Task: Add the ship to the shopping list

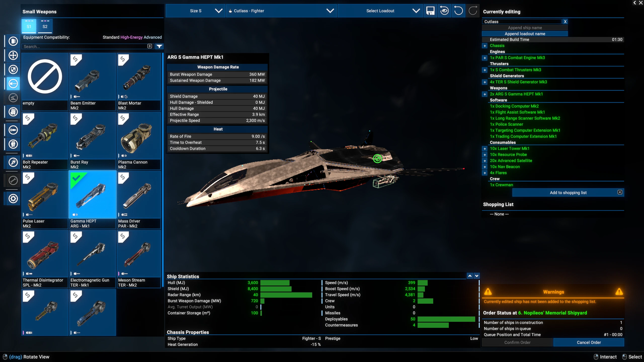Action: (568, 193)
